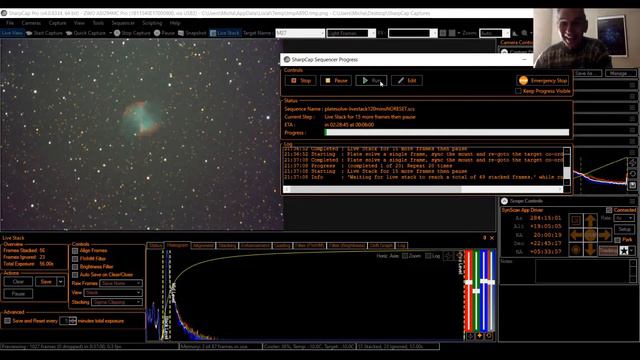Enable Keep Progress Visible checkbox

[518, 91]
